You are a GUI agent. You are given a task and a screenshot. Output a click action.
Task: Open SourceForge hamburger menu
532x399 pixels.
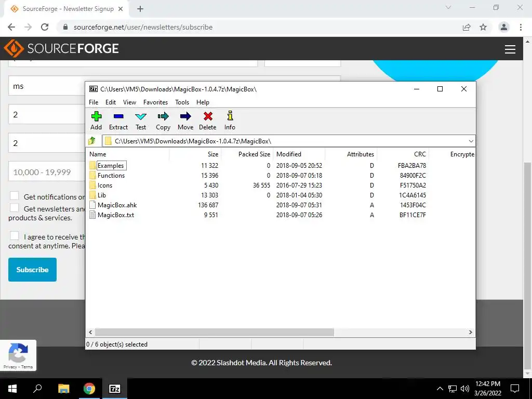(510, 49)
